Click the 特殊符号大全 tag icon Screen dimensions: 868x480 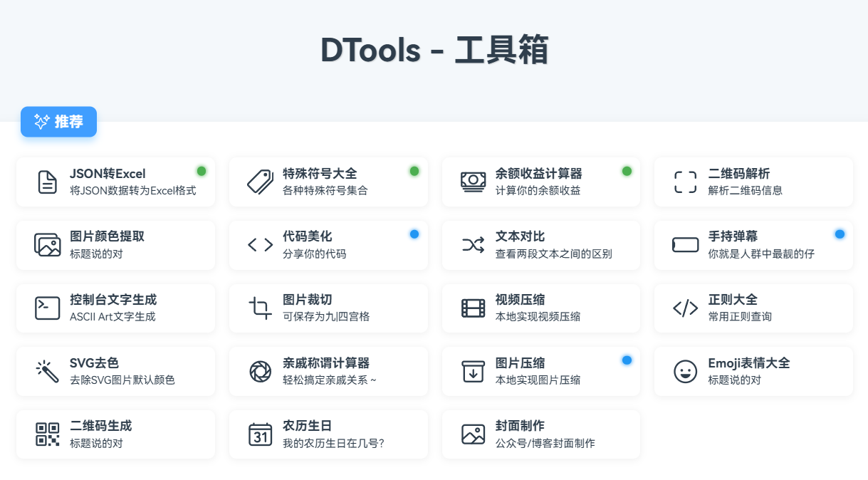[260, 182]
